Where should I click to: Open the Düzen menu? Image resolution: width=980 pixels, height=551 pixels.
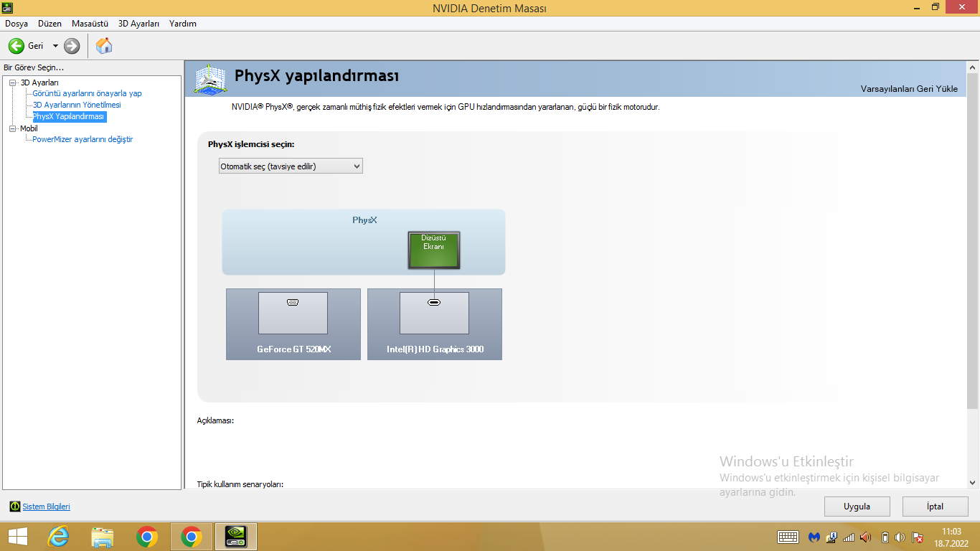(x=50, y=24)
